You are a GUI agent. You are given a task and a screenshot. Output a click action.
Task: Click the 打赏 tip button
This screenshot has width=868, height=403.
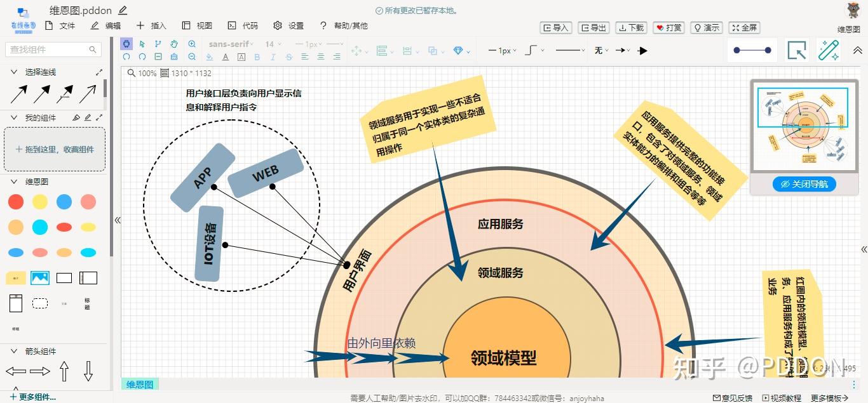pos(669,27)
